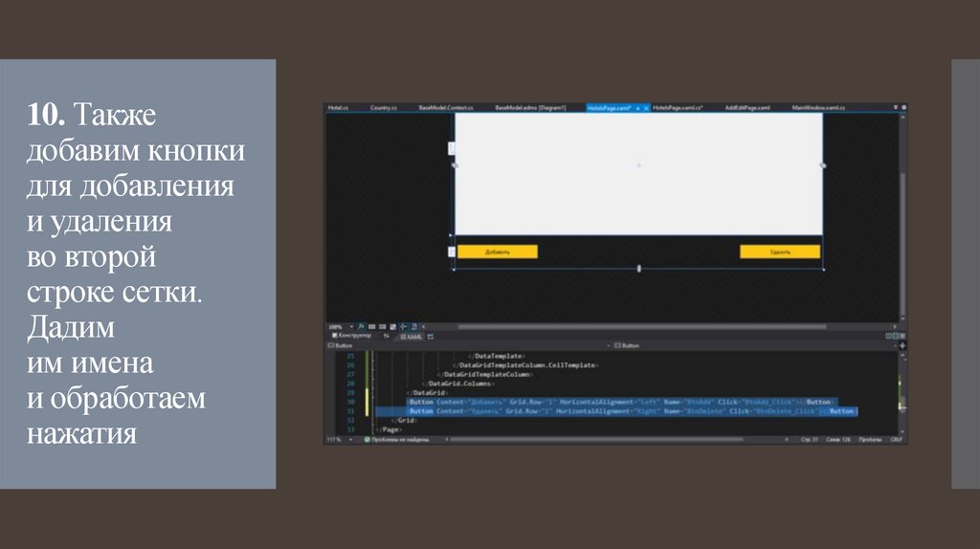
Task: Click the first grid row handle
Action: tap(452, 148)
